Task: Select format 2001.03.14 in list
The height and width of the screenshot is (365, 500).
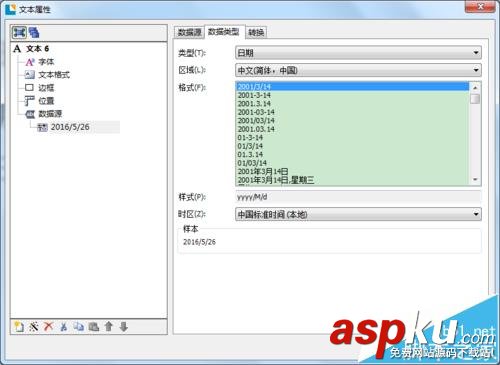Action: coord(352,129)
